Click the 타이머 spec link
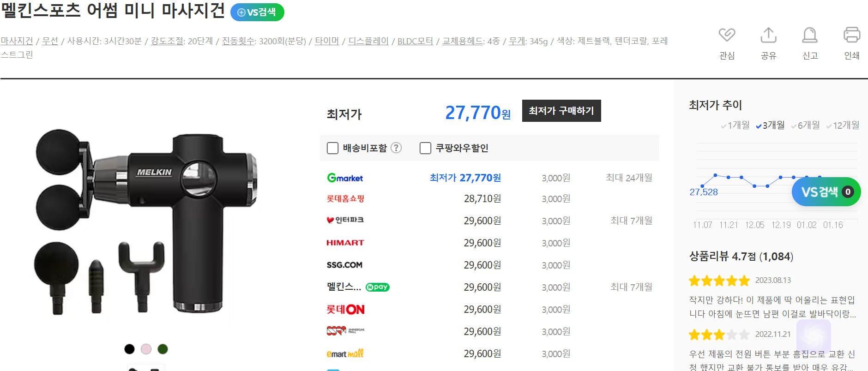The image size is (868, 371). coord(327,41)
